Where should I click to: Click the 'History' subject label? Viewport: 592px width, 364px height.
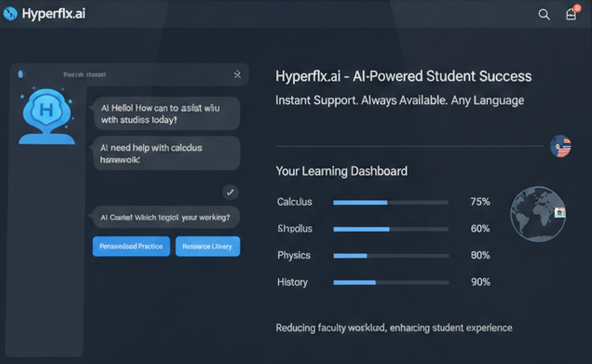[292, 282]
